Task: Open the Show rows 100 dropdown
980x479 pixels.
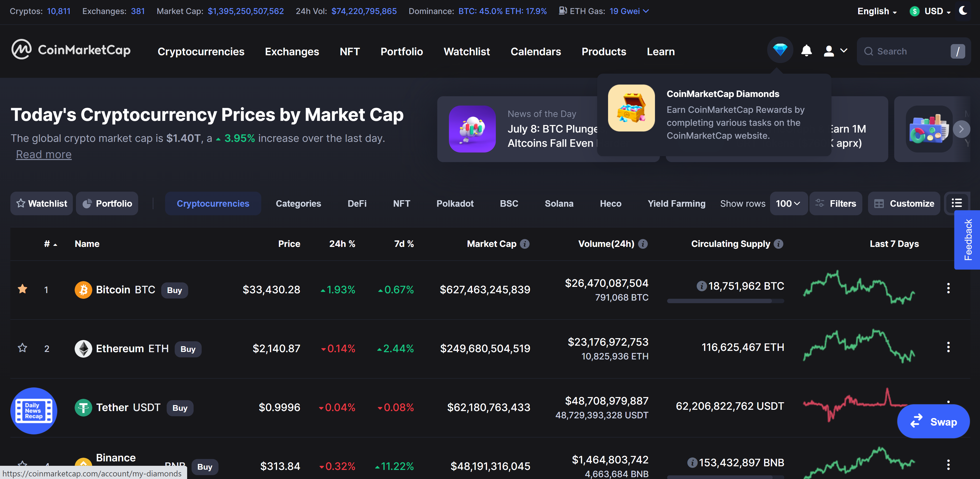Action: click(x=788, y=203)
